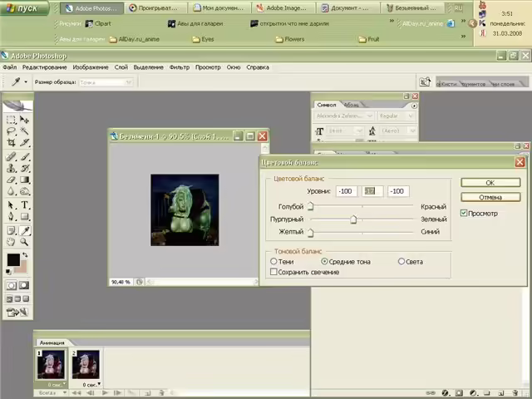Image resolution: width=532 pixels, height=399 pixels.
Task: Select the Brush tool
Action: pyautogui.click(x=24, y=156)
